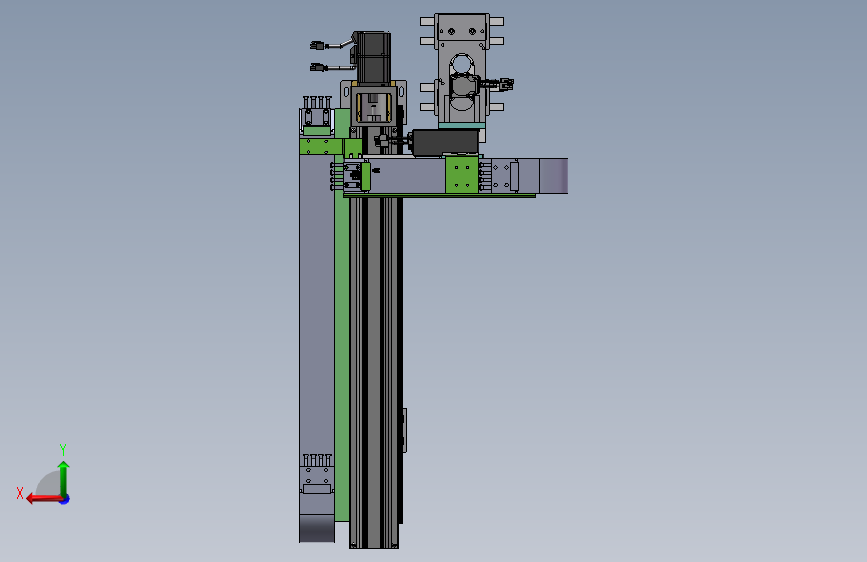
Task: Click the red X axis arrow on the triad
Action: point(44,499)
